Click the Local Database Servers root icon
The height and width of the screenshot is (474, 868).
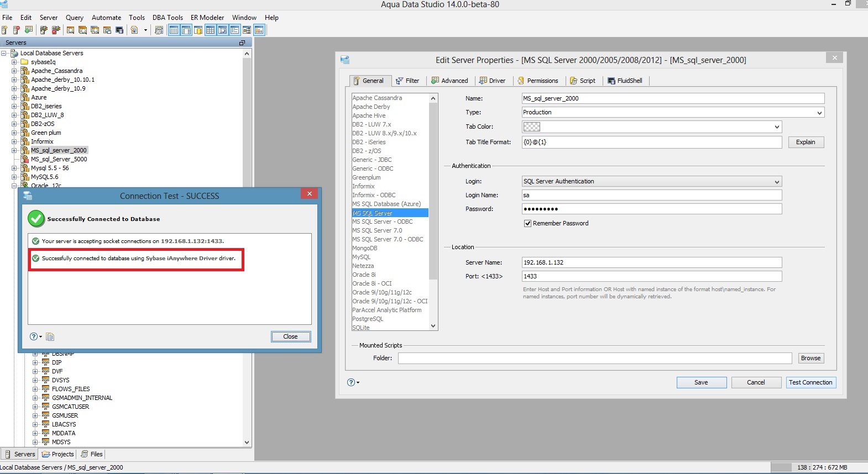pos(14,53)
